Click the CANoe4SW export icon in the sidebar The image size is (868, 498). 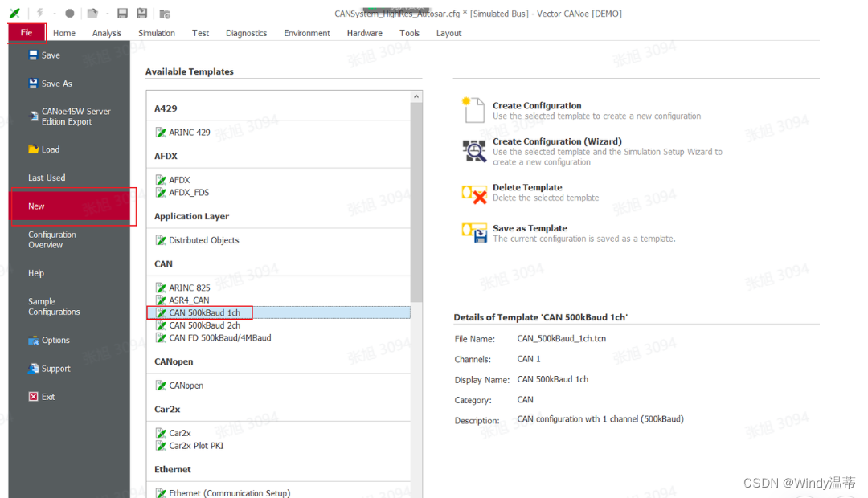pos(34,116)
